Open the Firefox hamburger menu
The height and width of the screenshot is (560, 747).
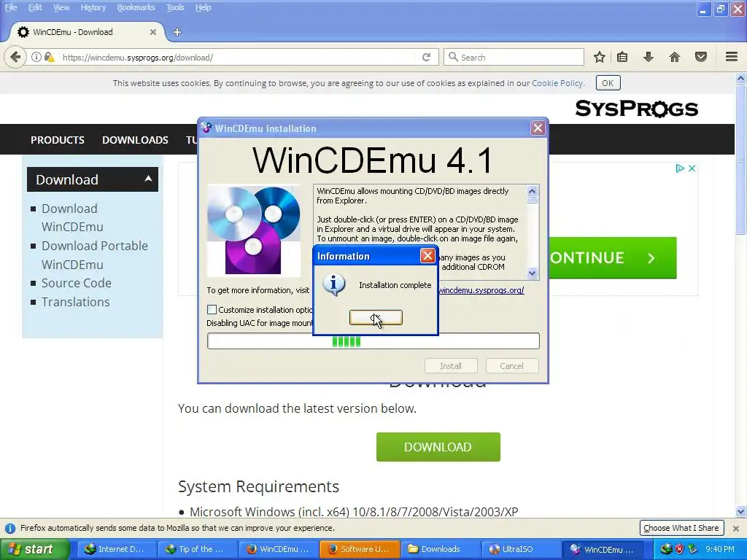(732, 57)
